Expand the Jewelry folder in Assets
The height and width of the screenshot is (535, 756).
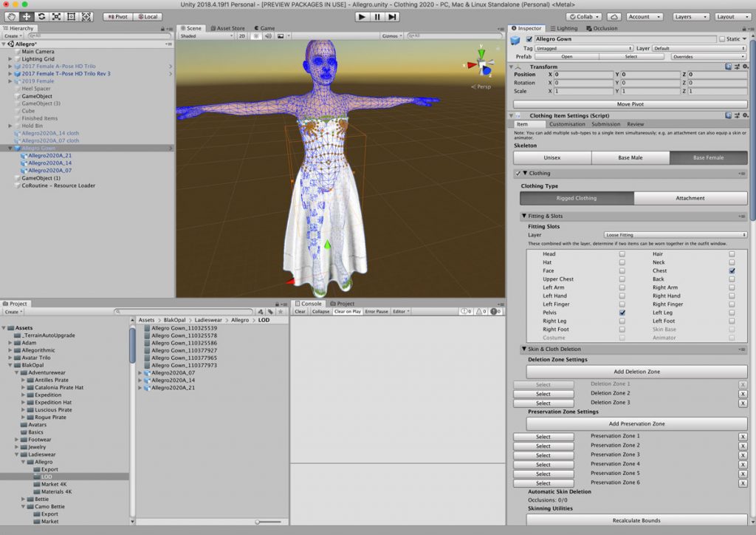tap(16, 447)
